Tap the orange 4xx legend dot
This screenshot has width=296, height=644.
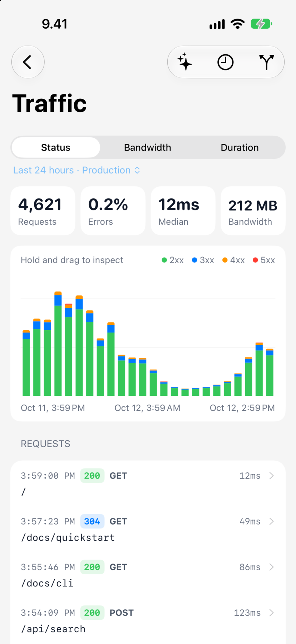[x=225, y=260]
